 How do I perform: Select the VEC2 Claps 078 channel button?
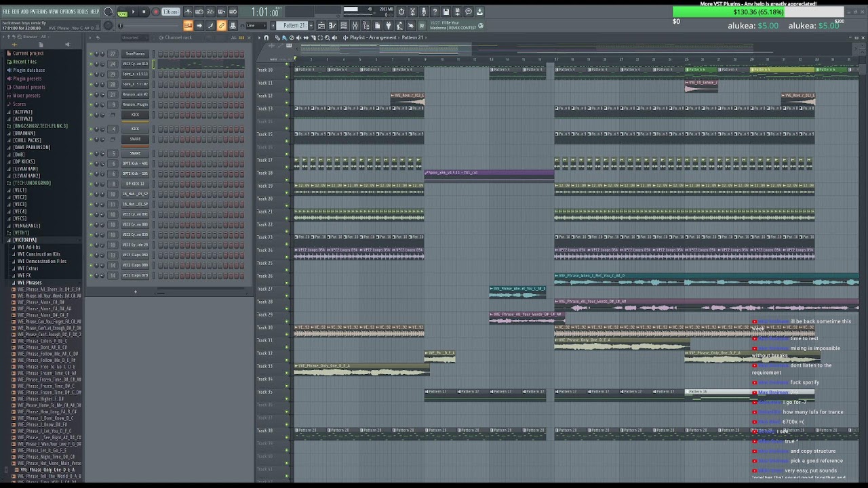click(135, 275)
